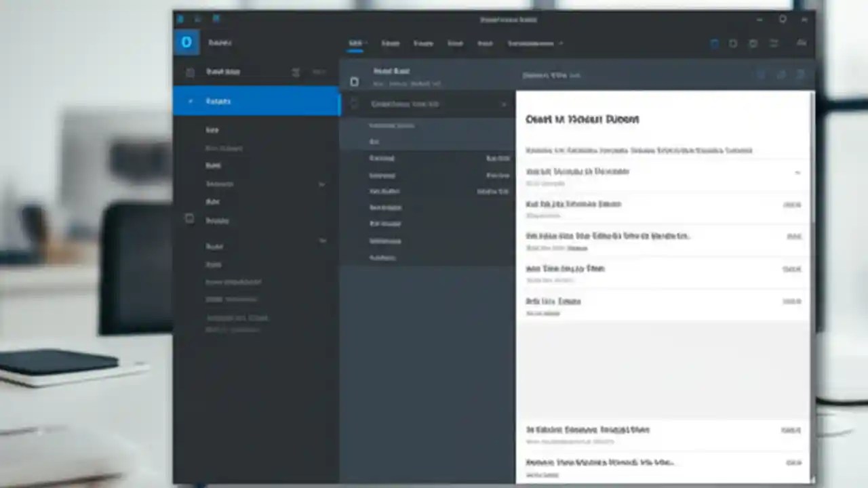Click the sort icon beside the folder list header
This screenshot has width=868, height=488.
point(296,72)
